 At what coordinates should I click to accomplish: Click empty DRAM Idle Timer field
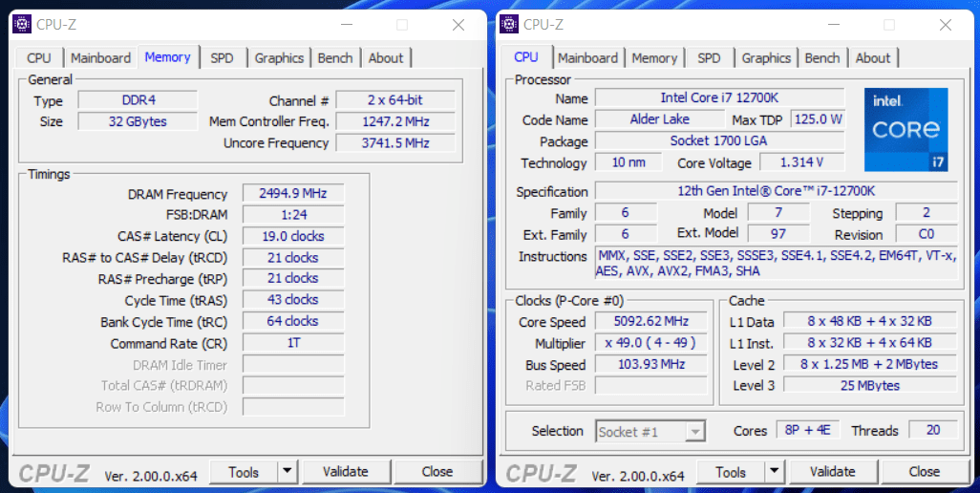click(293, 364)
